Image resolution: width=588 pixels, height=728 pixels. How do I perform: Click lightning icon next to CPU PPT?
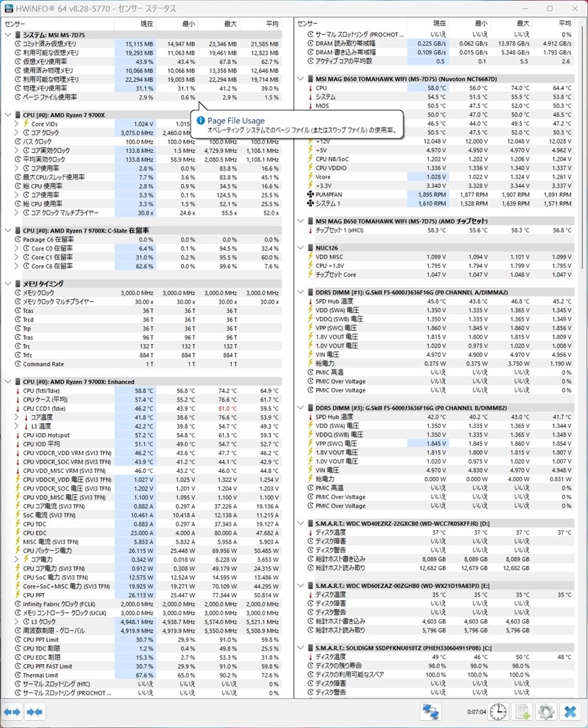click(18, 595)
